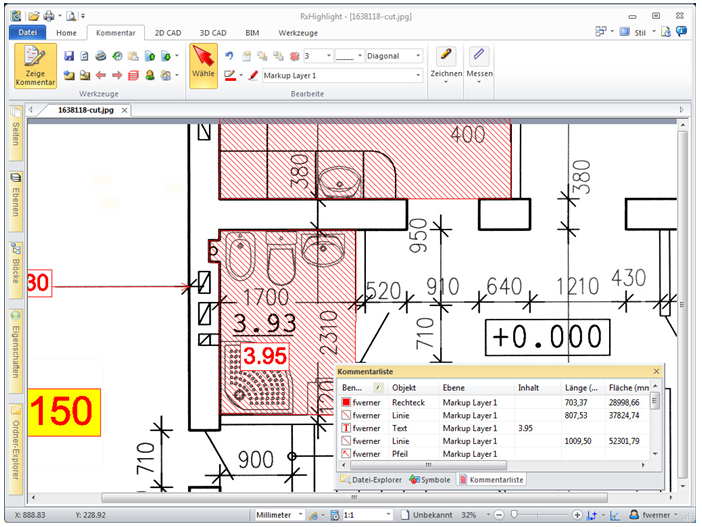
Task: Click the blue Datei button
Action: (x=27, y=32)
